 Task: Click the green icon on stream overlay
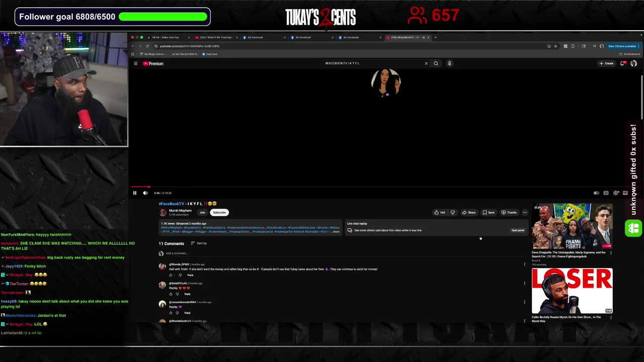[633, 229]
